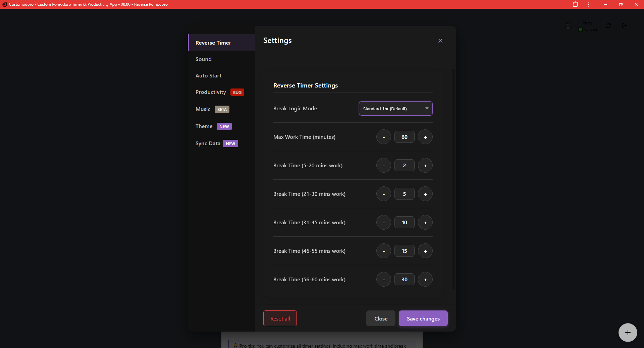The width and height of the screenshot is (644, 348).
Task: Close the Settings dialog with the X icon
Action: pyautogui.click(x=440, y=41)
